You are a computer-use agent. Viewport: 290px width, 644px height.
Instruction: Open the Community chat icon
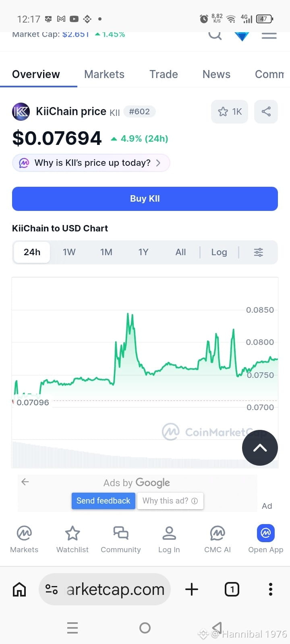(121, 539)
